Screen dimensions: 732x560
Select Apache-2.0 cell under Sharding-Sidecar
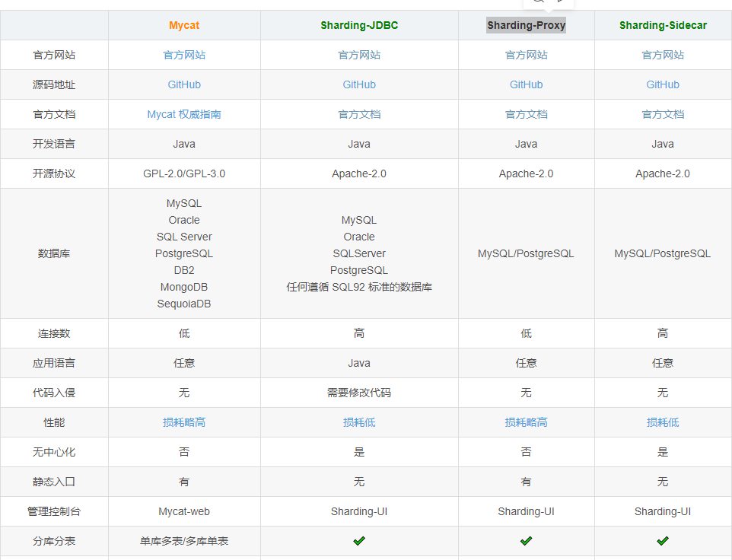tap(663, 173)
